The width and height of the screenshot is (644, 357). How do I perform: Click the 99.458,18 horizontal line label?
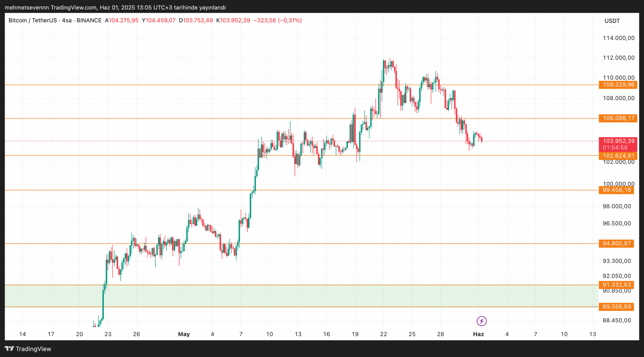(616, 190)
